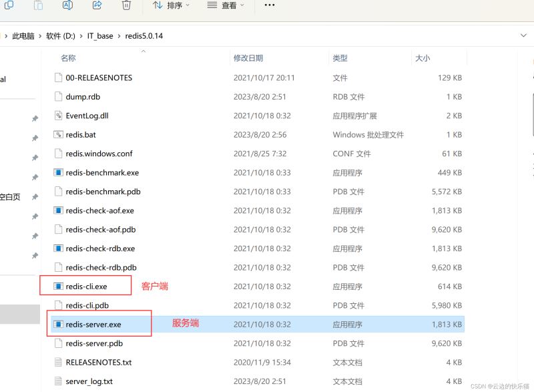
Task: Select the redis-server.exe file icon
Action: [x=58, y=325]
